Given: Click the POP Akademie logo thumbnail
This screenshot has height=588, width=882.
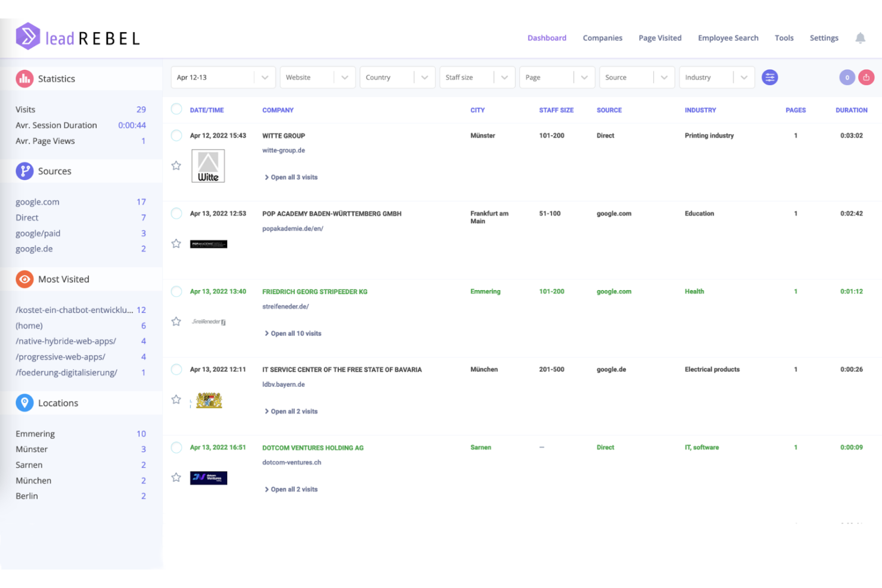Looking at the screenshot, I should 209,244.
